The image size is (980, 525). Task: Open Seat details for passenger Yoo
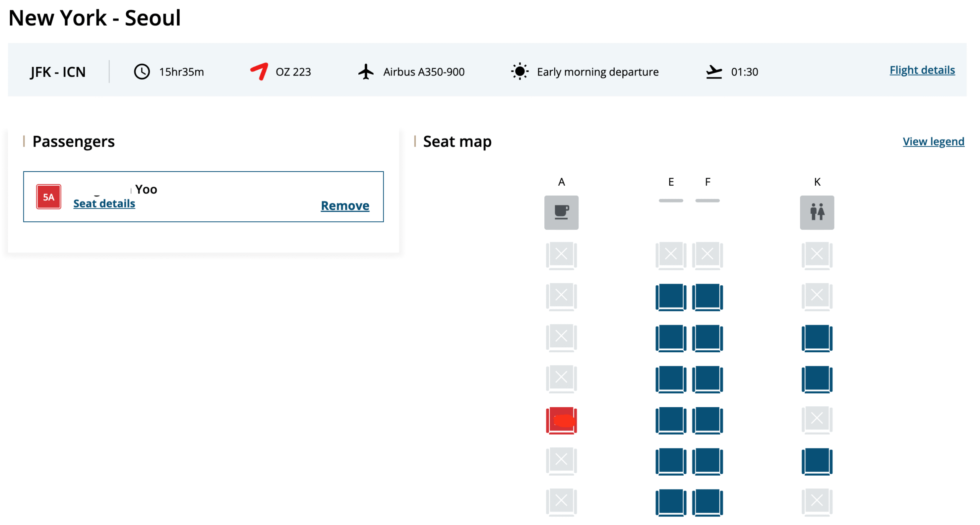click(x=104, y=203)
